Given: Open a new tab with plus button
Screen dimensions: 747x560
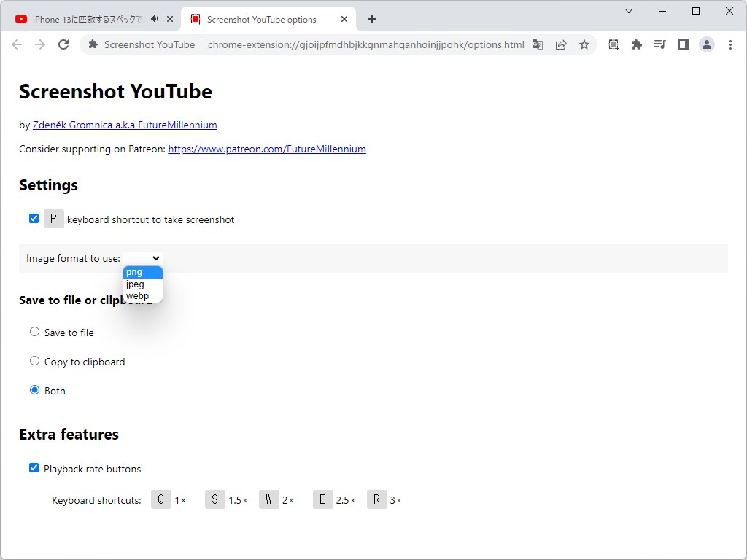Looking at the screenshot, I should [372, 19].
